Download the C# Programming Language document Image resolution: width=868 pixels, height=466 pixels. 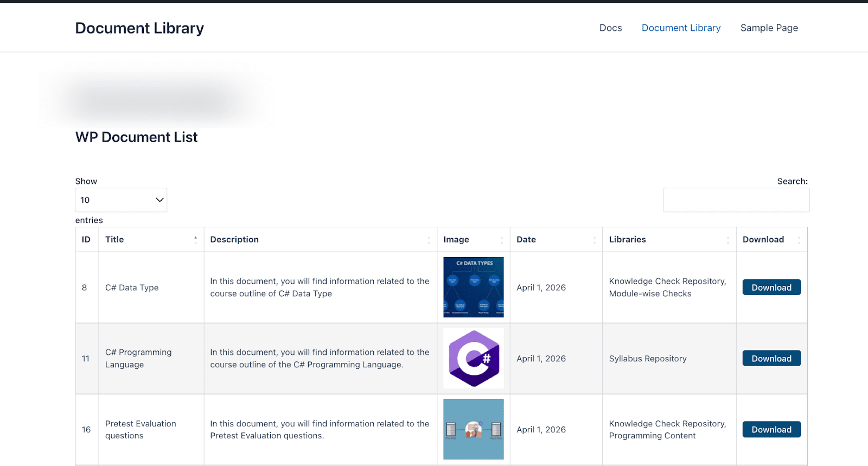click(771, 359)
